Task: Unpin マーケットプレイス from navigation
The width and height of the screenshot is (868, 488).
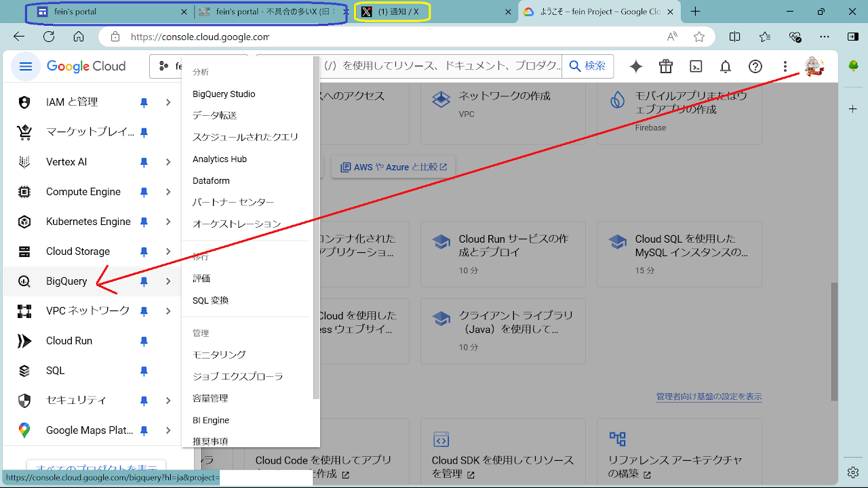Action: point(144,132)
